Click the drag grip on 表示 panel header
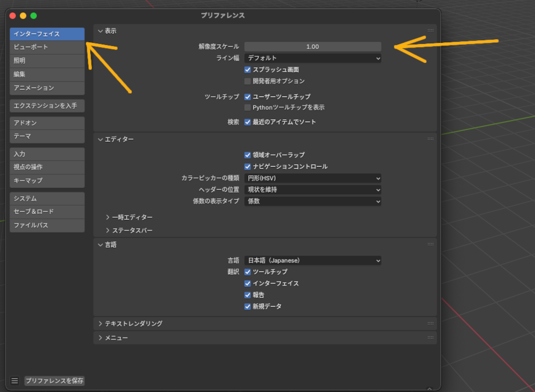 pyautogui.click(x=430, y=31)
